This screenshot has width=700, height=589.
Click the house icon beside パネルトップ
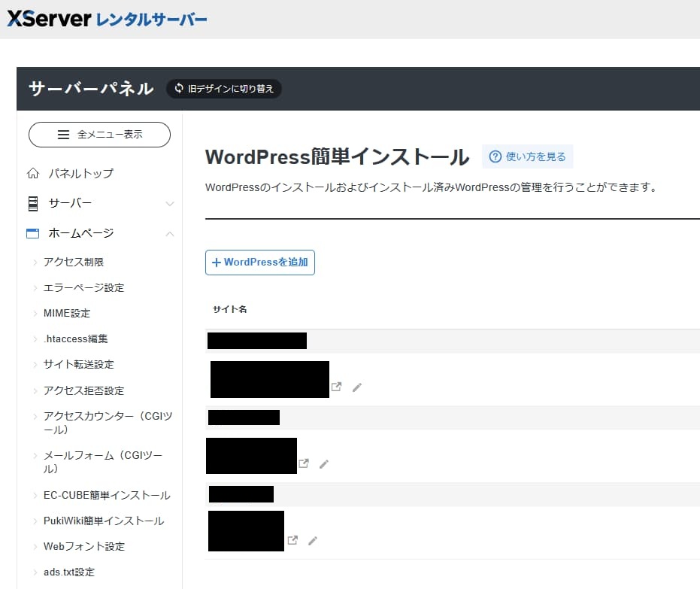click(32, 174)
